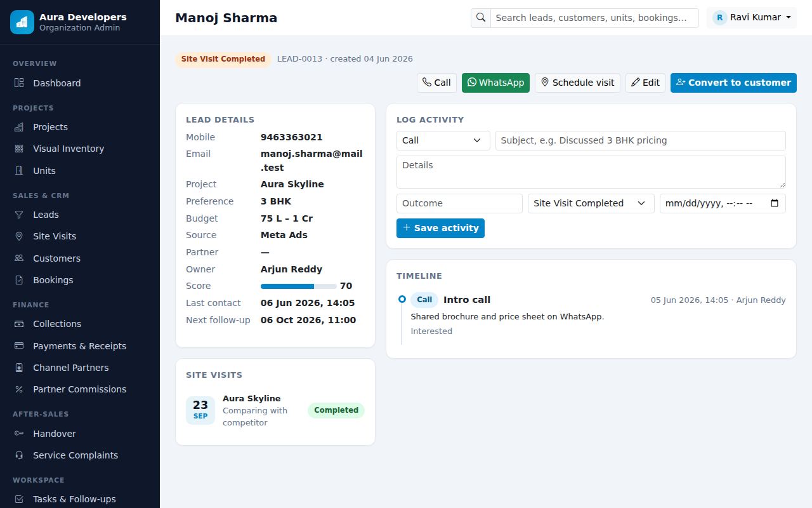Image resolution: width=812 pixels, height=508 pixels.
Task: Click the search magnifier icon
Action: coord(481,18)
